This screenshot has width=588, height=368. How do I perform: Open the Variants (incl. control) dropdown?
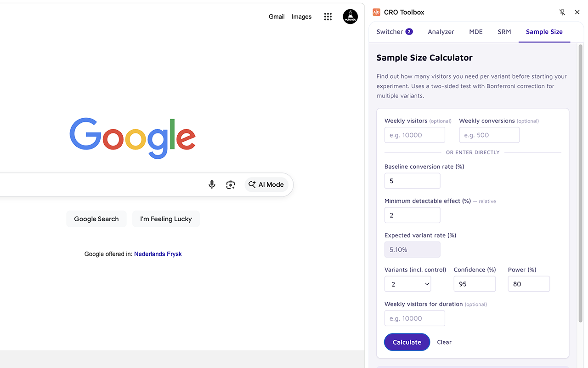(408, 284)
